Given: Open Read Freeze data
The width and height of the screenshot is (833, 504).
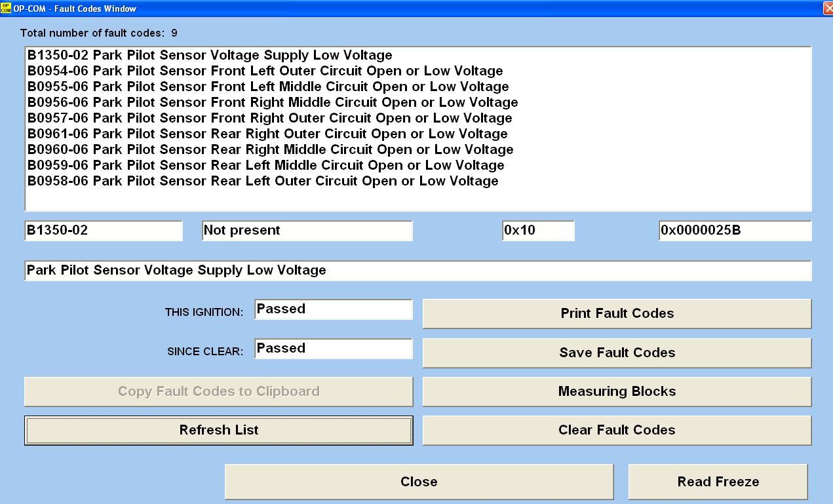Looking at the screenshot, I should pos(718,482).
